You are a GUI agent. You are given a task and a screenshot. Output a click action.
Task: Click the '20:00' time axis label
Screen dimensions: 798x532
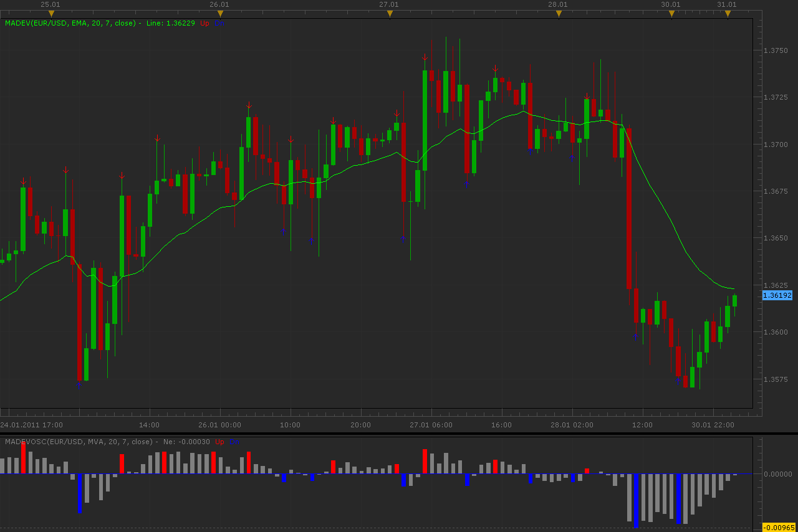coord(360,425)
